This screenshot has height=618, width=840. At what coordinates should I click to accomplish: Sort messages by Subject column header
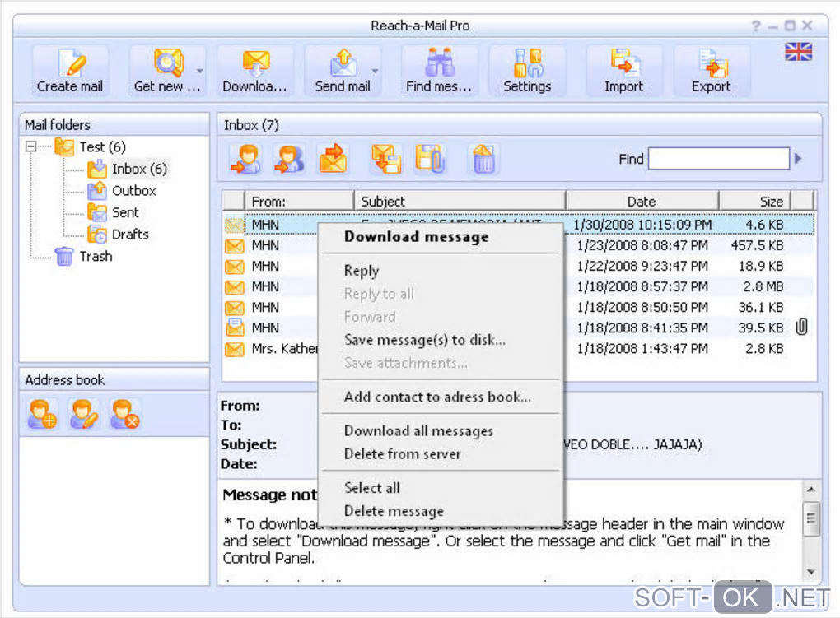tap(460, 202)
